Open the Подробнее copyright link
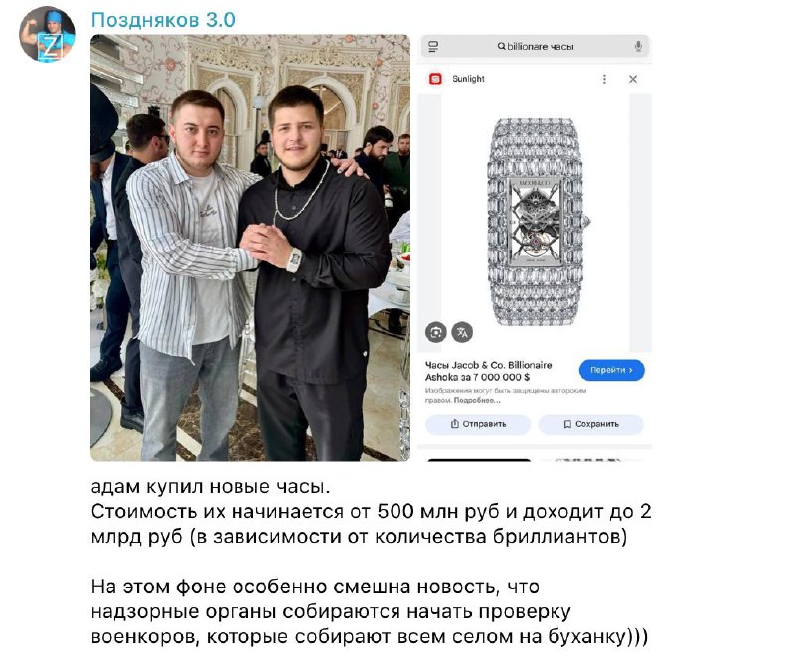 click(x=477, y=401)
